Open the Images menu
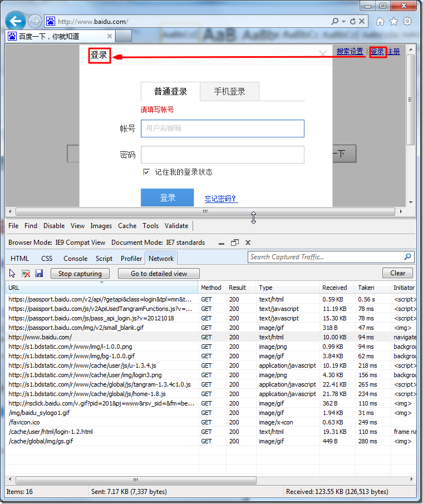 (x=101, y=226)
